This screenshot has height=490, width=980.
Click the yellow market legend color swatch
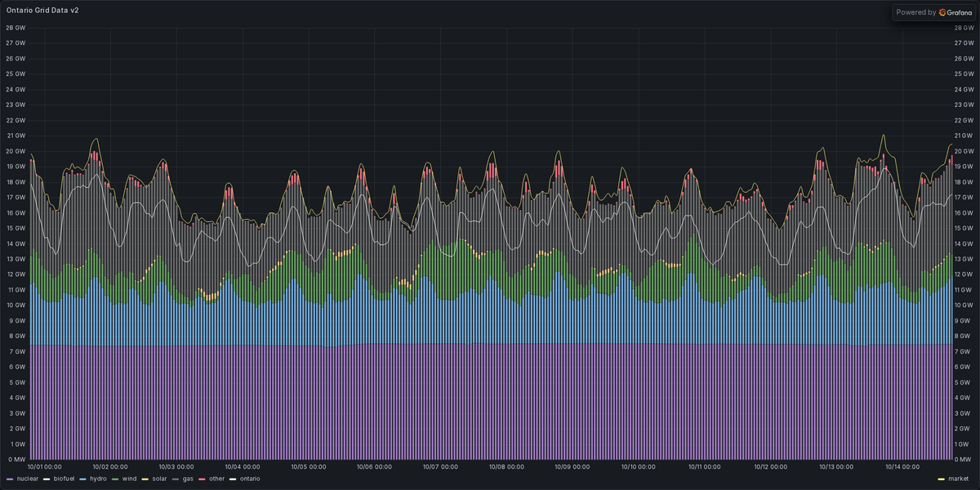pyautogui.click(x=942, y=479)
